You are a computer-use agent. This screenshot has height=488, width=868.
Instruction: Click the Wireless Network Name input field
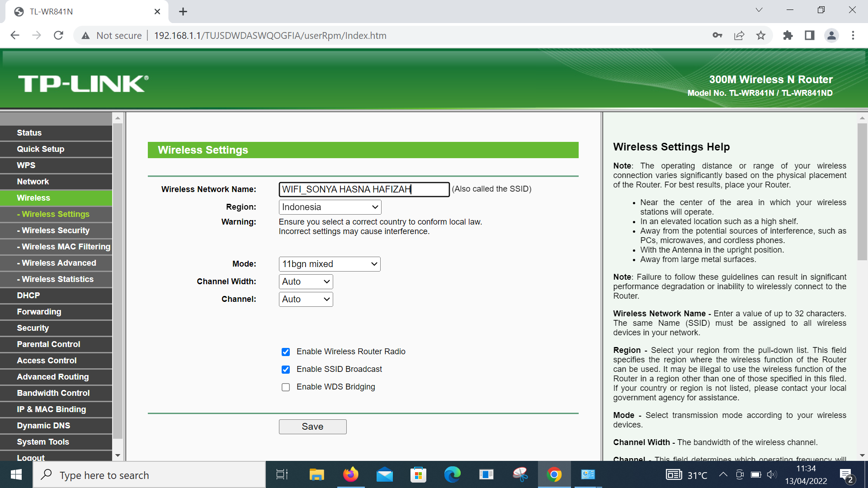point(364,189)
